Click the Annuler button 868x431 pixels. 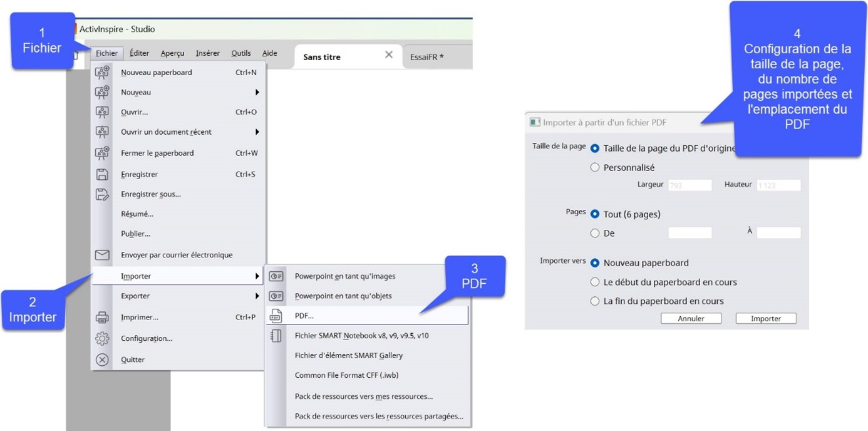coord(691,318)
